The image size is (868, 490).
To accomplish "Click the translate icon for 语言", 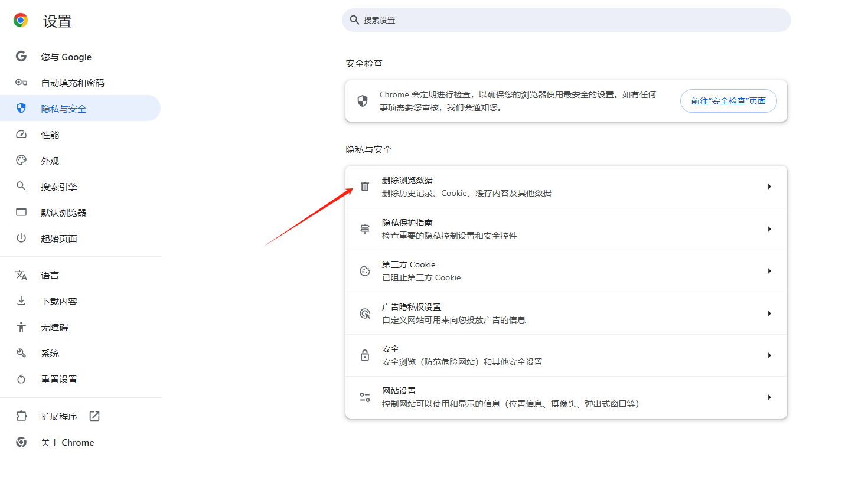I will tap(21, 275).
